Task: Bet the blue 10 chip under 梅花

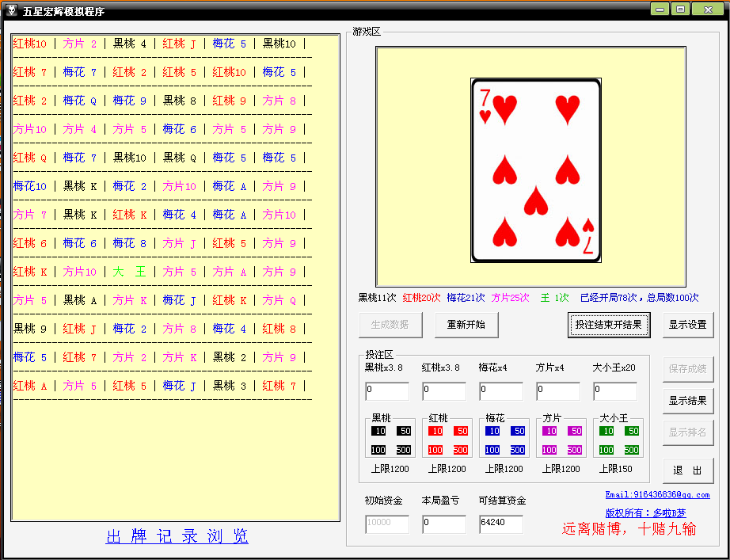Action: tap(492, 431)
